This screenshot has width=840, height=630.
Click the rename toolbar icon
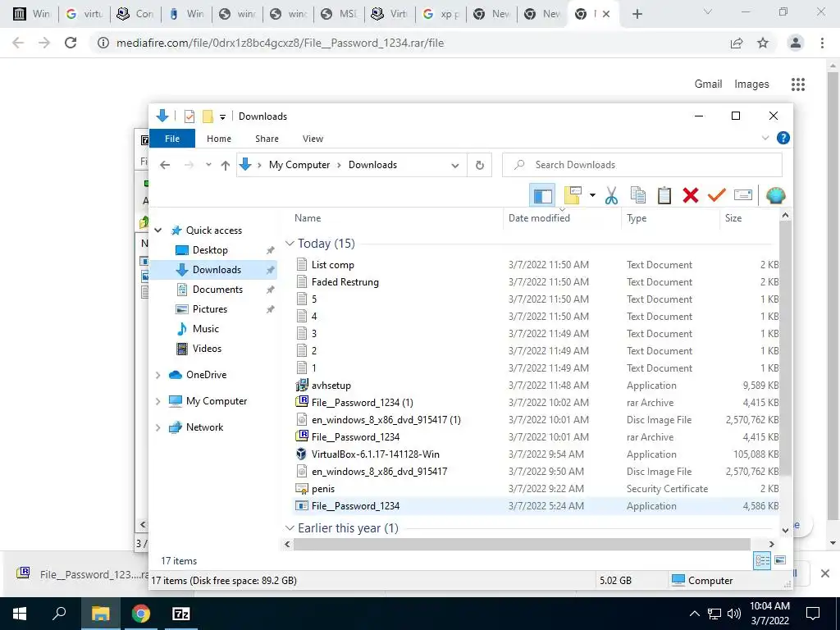coord(743,195)
